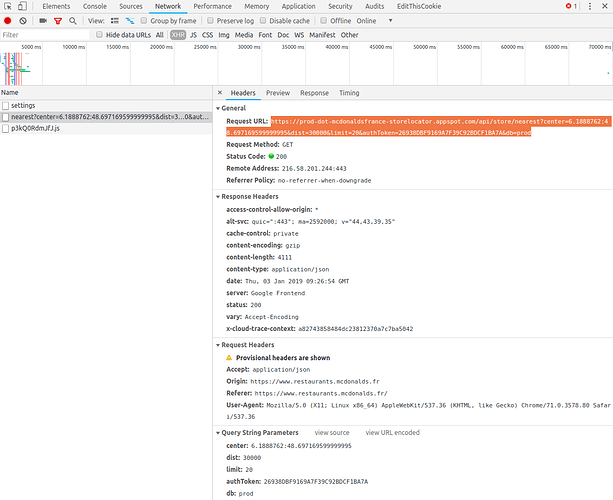
Task: Enable the Preserve log checkbox
Action: click(210, 20)
